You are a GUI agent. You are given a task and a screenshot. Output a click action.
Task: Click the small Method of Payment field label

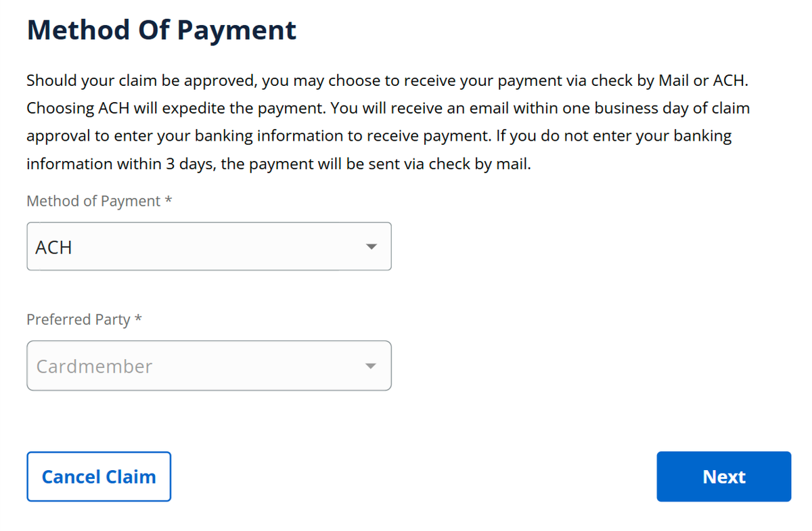point(93,202)
